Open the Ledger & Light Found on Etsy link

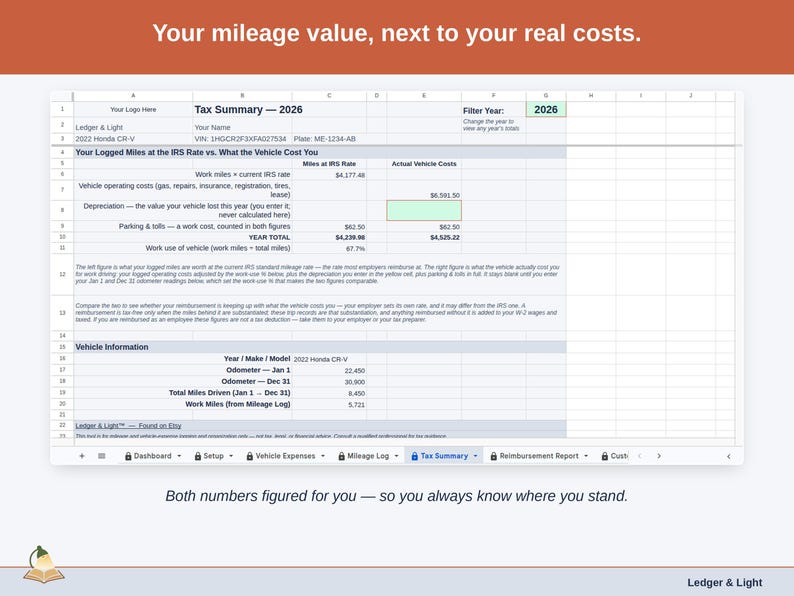[128, 425]
